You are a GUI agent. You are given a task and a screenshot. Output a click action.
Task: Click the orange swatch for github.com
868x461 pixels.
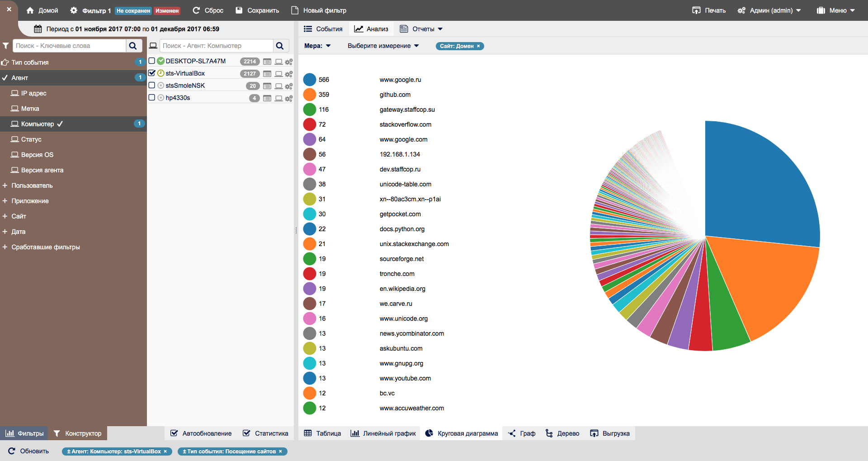click(310, 95)
